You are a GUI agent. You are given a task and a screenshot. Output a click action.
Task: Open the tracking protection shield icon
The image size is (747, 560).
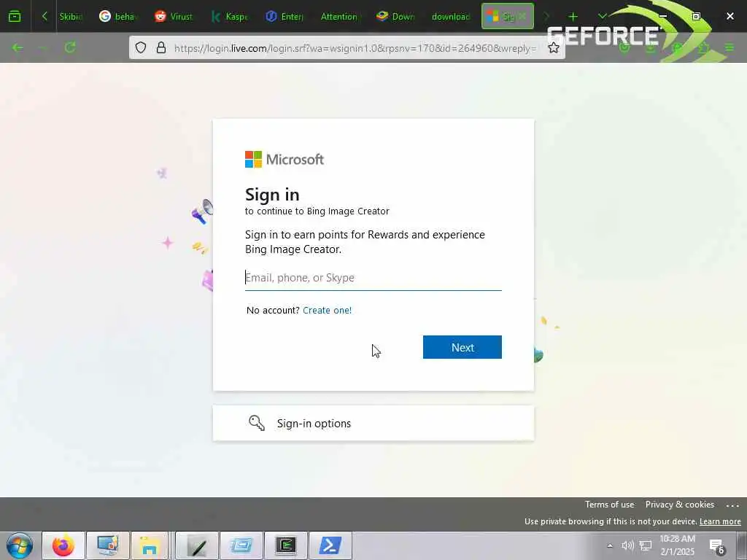click(x=141, y=47)
